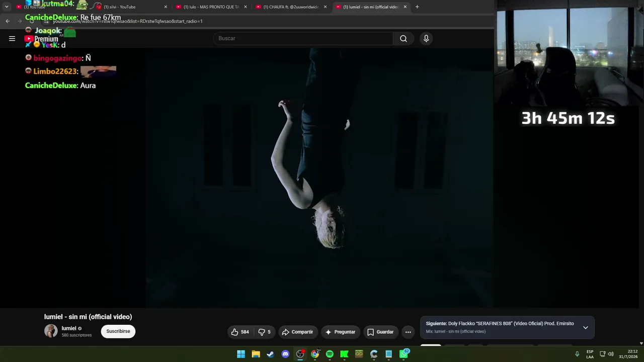644x362 pixels.
Task: Open a new browser tab
Action: [417, 7]
